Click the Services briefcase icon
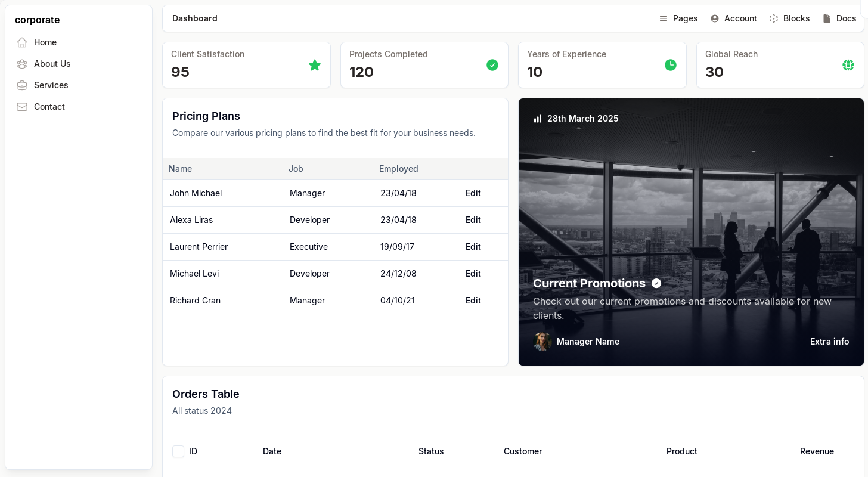868x477 pixels. click(x=22, y=85)
